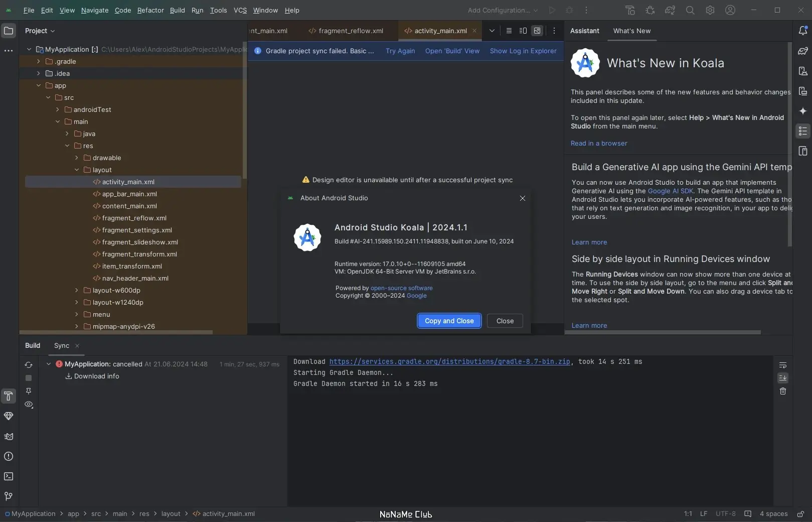Click Close button in About dialog
The height and width of the screenshot is (522, 812).
pyautogui.click(x=505, y=321)
